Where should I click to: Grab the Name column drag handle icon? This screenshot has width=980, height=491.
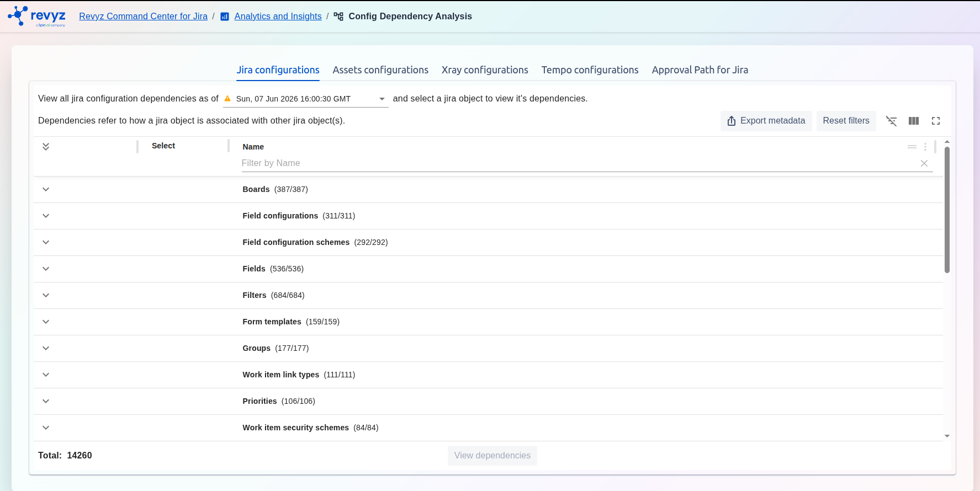(912, 147)
